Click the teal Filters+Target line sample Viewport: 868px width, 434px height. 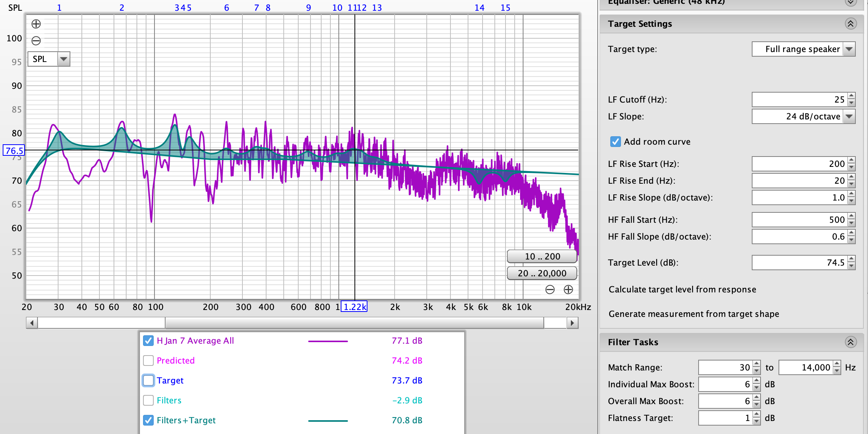[328, 421]
